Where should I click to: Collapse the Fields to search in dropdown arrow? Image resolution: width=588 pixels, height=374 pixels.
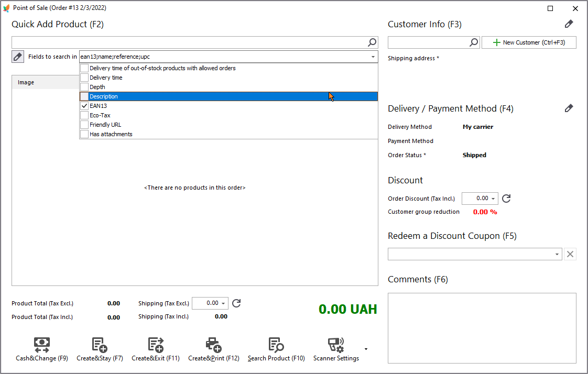point(373,57)
